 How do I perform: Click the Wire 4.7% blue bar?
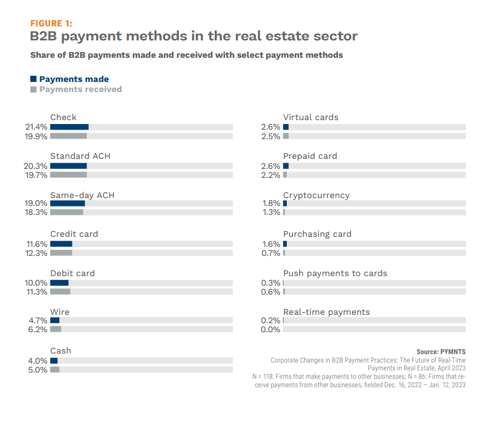54,320
